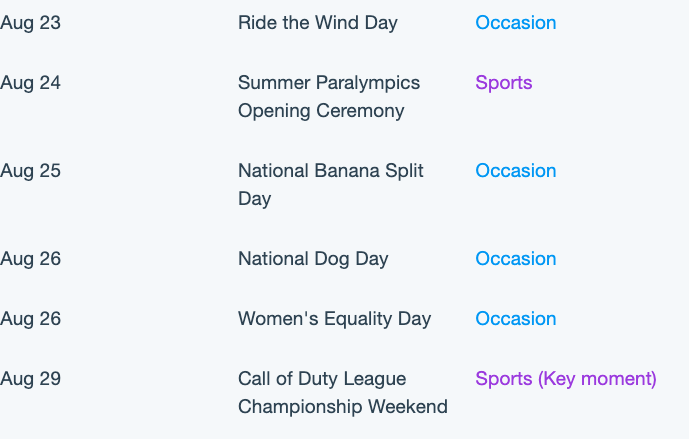Open the Occasion link for National Dog Day

click(515, 259)
